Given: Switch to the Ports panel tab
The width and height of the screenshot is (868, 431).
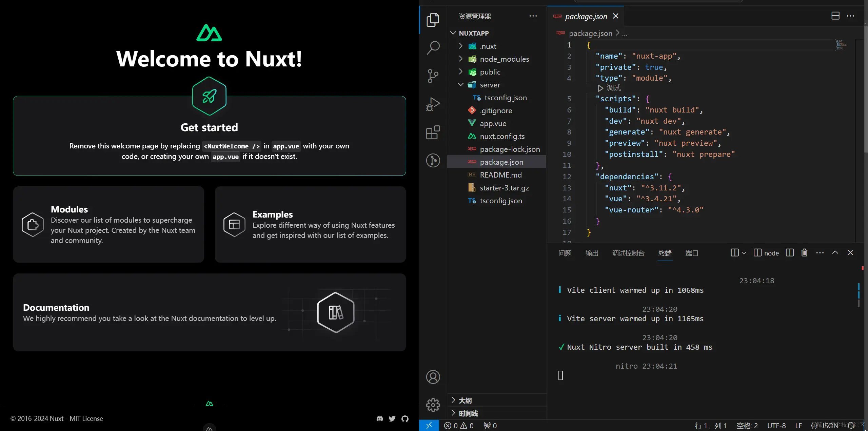Looking at the screenshot, I should click(692, 253).
